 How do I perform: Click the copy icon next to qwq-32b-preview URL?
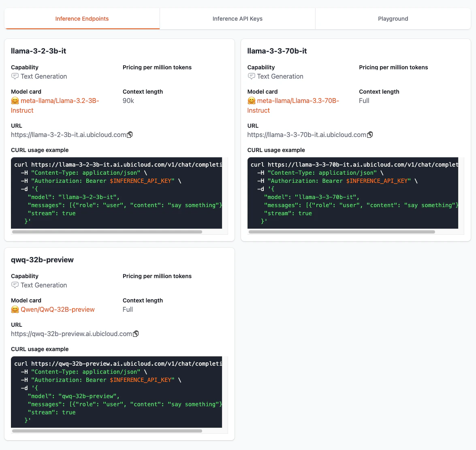click(136, 333)
